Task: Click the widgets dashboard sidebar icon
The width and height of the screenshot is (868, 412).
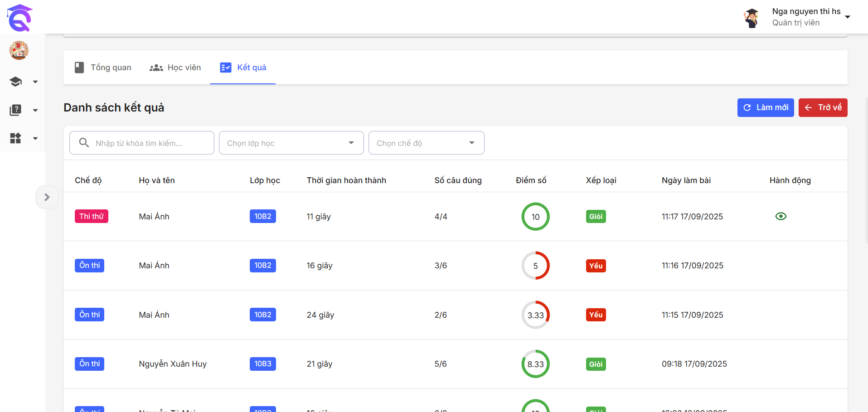Action: tap(16, 138)
